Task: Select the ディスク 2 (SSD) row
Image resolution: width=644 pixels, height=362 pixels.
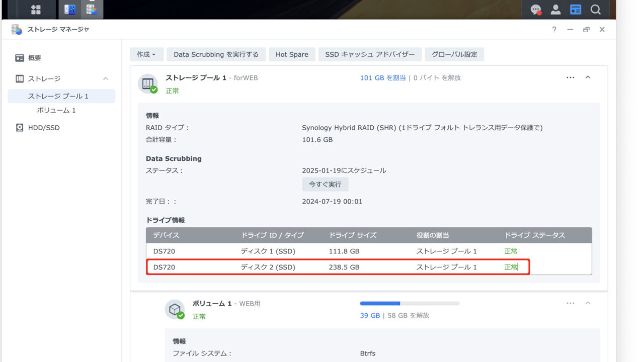Action: coord(369,267)
